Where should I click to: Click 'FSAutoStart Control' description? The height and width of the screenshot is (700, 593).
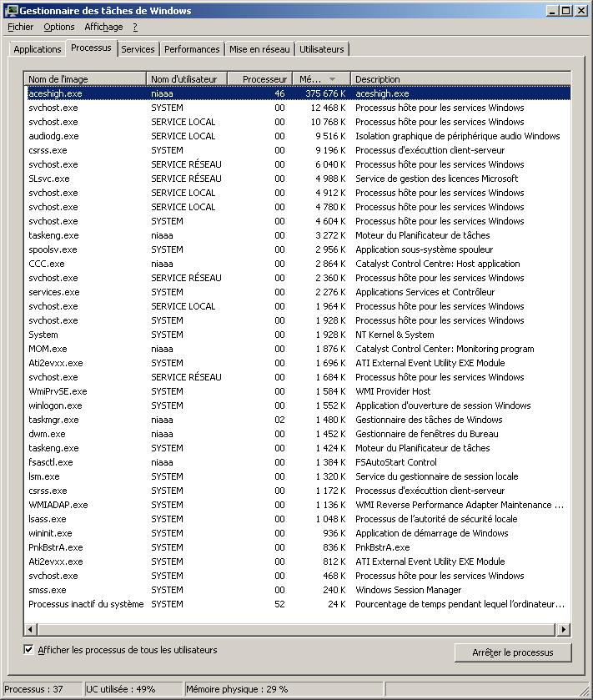[396, 462]
